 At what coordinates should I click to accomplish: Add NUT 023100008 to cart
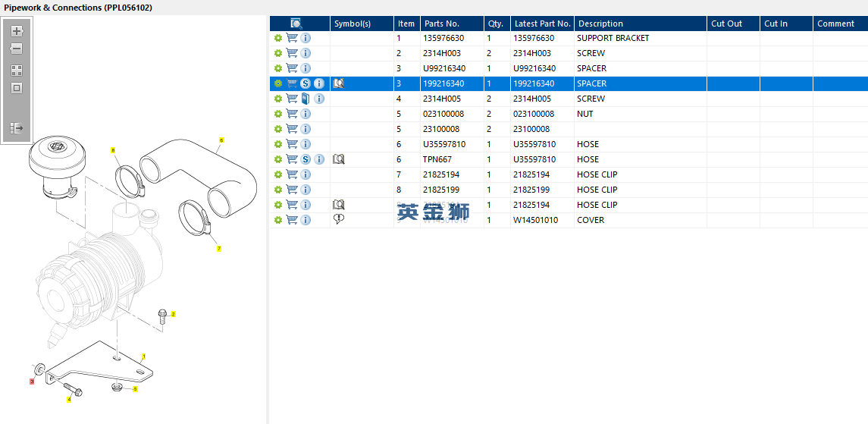coord(292,114)
